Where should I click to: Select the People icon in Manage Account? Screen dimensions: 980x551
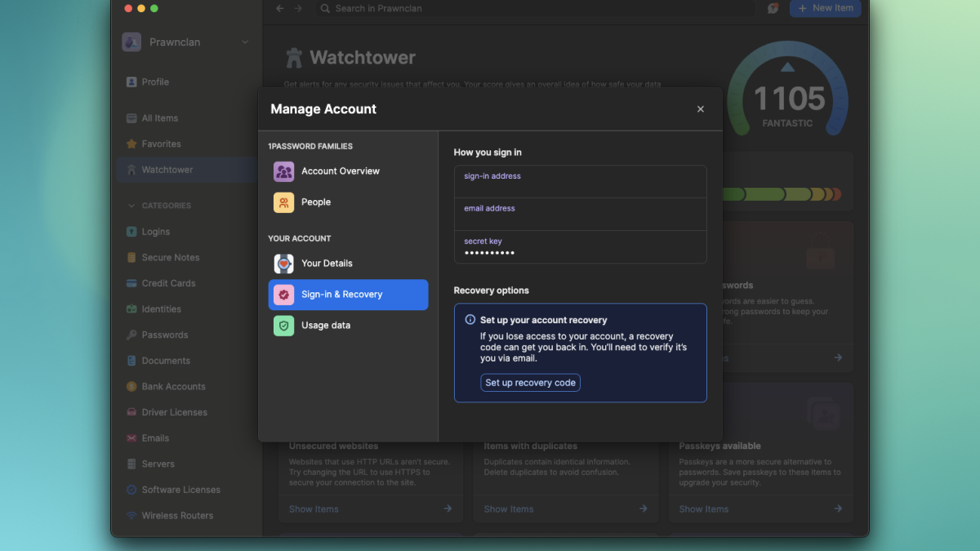click(x=283, y=202)
